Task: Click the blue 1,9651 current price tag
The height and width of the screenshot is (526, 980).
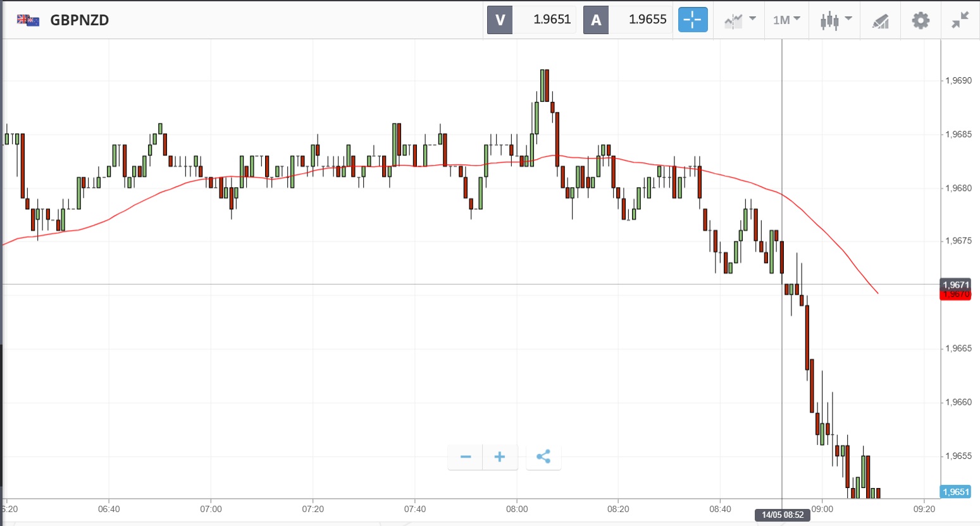Action: click(955, 492)
